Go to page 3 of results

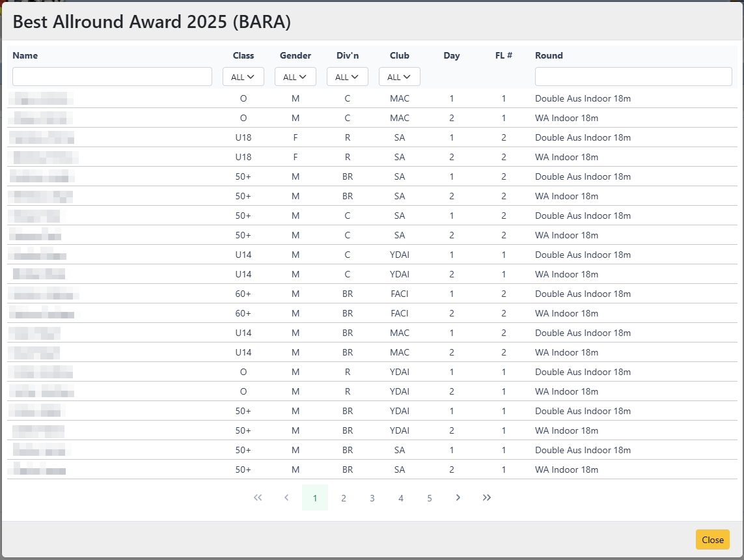tap(372, 498)
